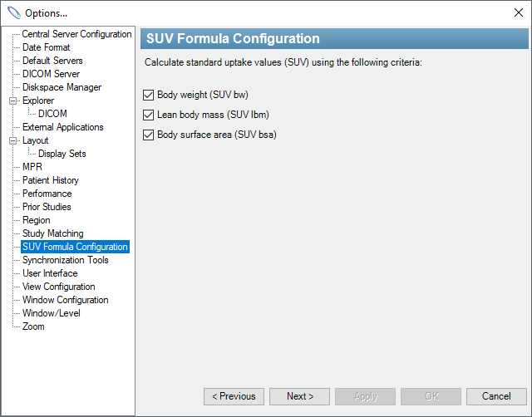Open Diskspace Manager page
The height and width of the screenshot is (417, 532).
(x=62, y=87)
